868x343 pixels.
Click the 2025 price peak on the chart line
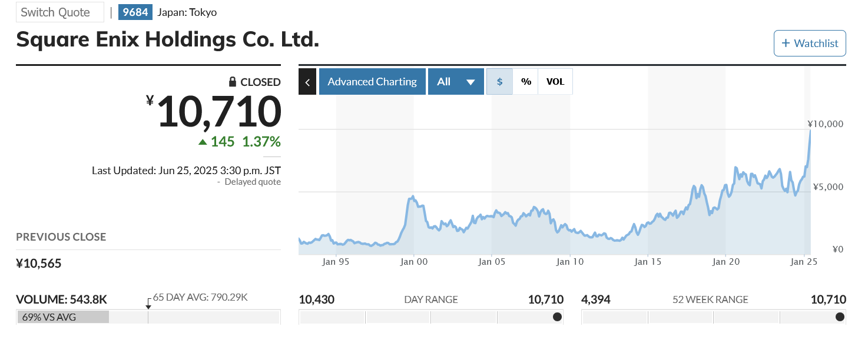click(x=810, y=131)
